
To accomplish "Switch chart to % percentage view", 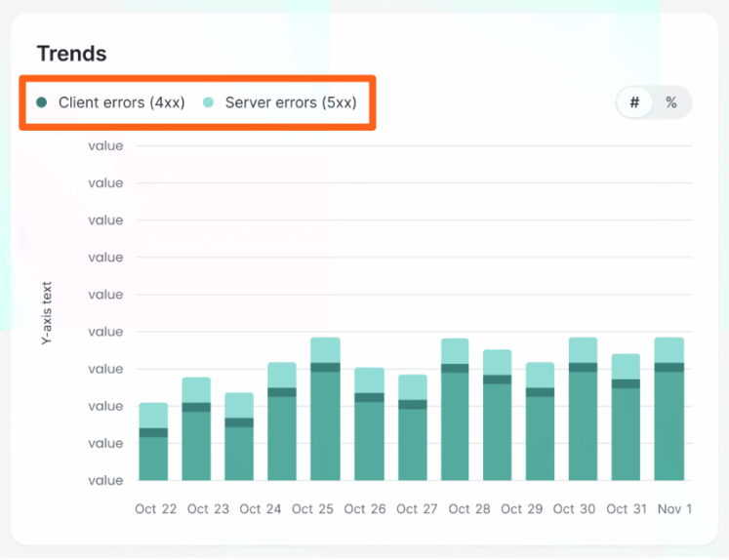I will click(671, 102).
